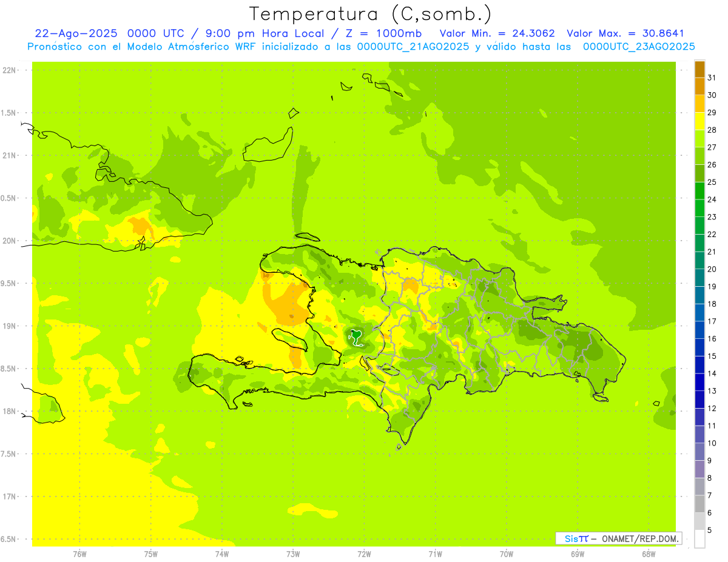Click the color bar label "24"
This screenshot has width=728, height=562.
(x=712, y=199)
